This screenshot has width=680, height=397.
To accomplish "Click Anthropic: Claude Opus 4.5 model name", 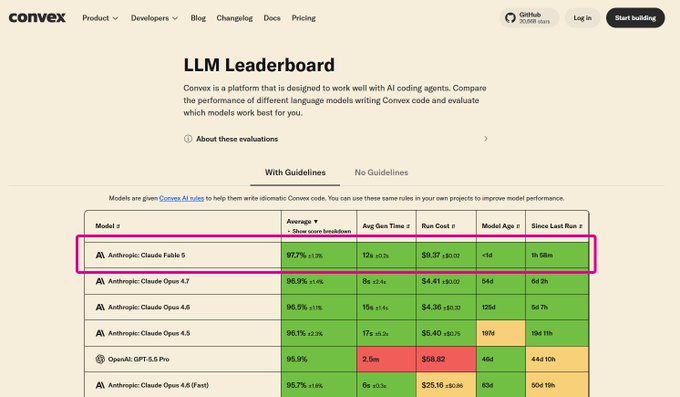I will [x=149, y=333].
